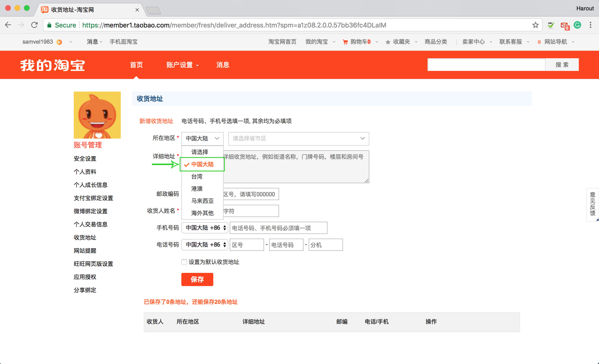
Task: Click the shopping cart icon 购物车
Action: click(345, 42)
